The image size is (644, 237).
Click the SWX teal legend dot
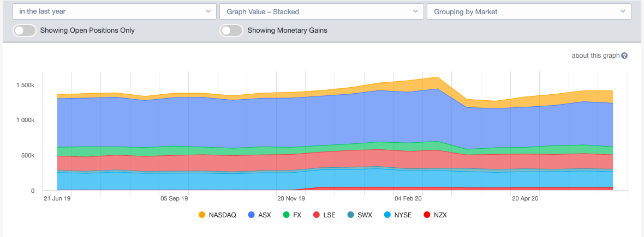[350, 215]
